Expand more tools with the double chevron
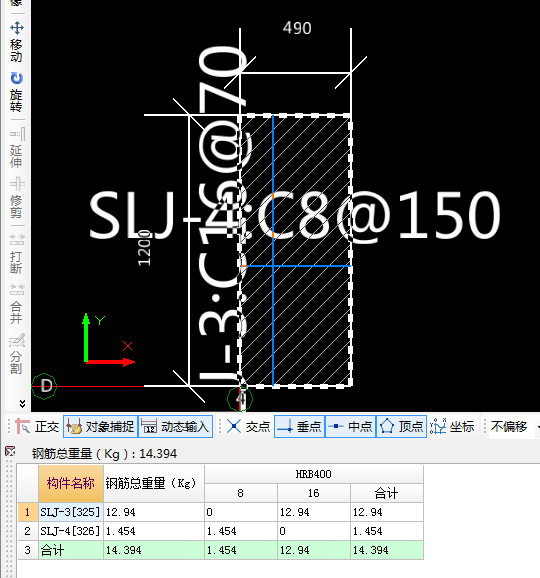The width and height of the screenshot is (540, 578). 22,404
